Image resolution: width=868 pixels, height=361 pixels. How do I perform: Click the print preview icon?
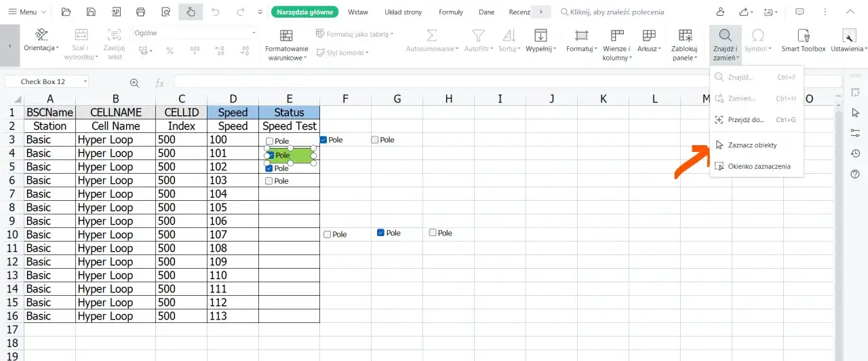(166, 12)
